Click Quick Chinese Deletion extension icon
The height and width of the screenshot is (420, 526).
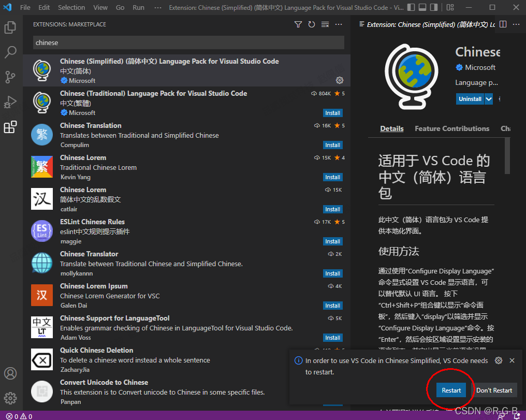point(42,359)
